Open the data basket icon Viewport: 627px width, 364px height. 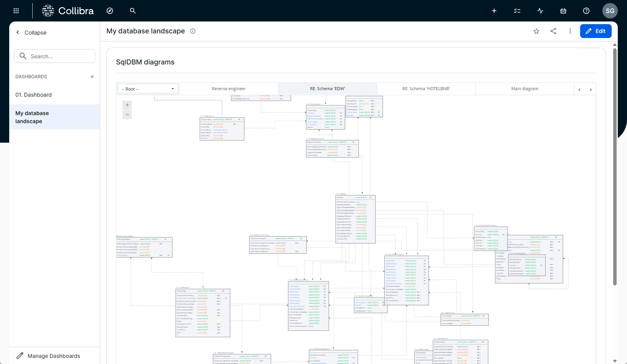[563, 11]
